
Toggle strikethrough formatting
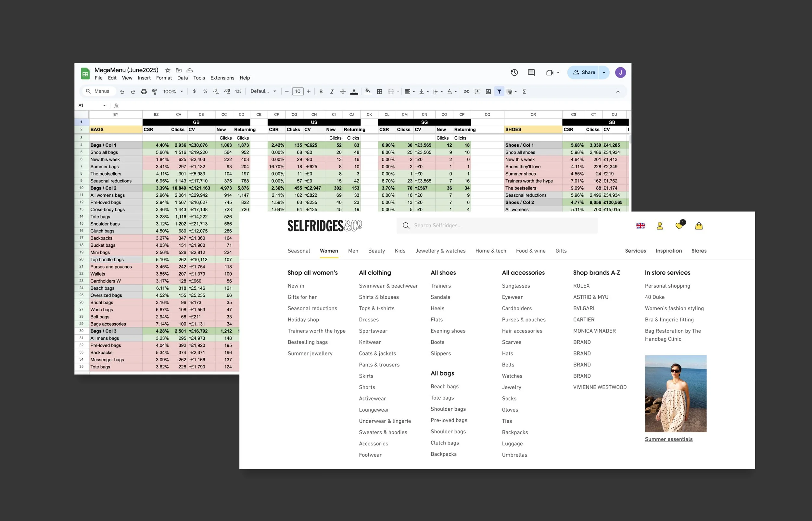[343, 91]
